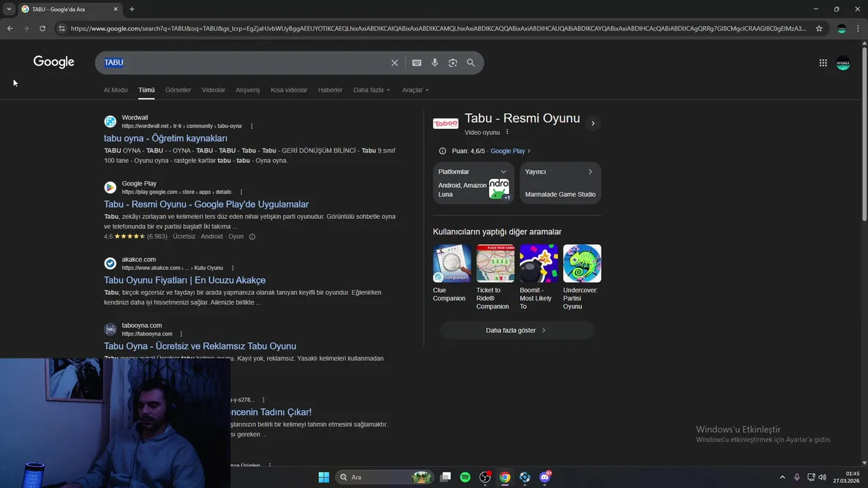Open options for tabooyna.com result
868x488 pixels.
tap(181, 333)
